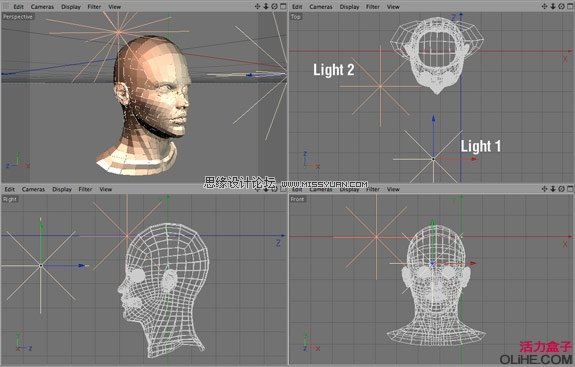Click the zoom camera icon in Perspective viewport

click(x=266, y=6)
